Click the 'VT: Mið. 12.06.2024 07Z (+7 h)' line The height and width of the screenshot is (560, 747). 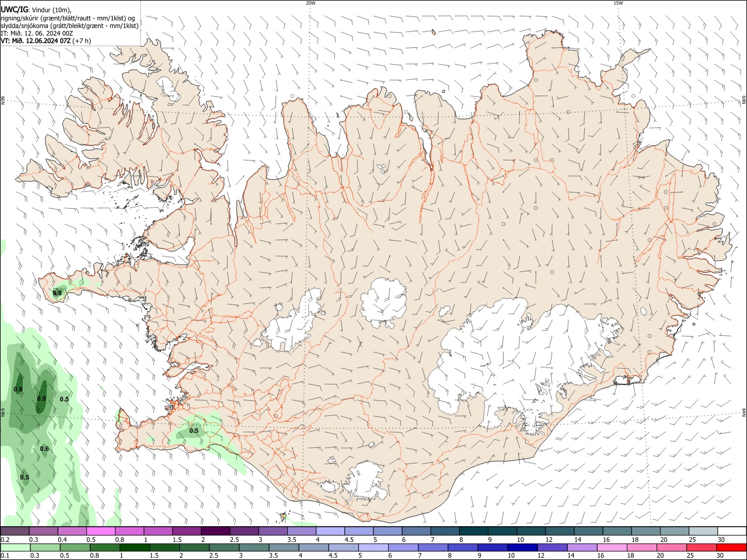46,41
